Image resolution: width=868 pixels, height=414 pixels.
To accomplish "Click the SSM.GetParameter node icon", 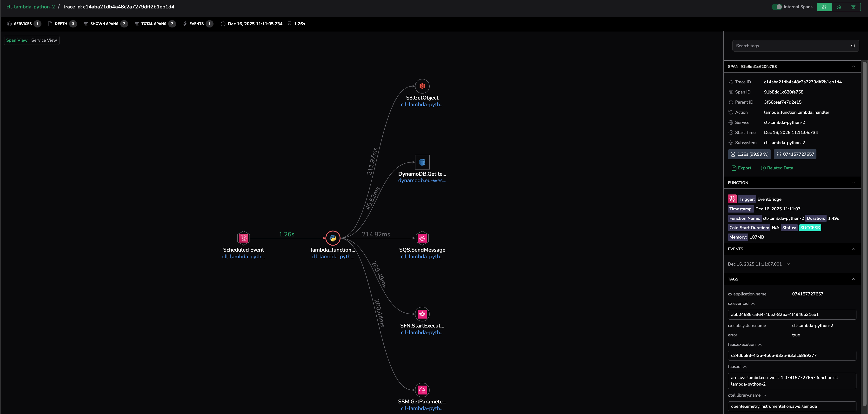I will [x=422, y=390].
